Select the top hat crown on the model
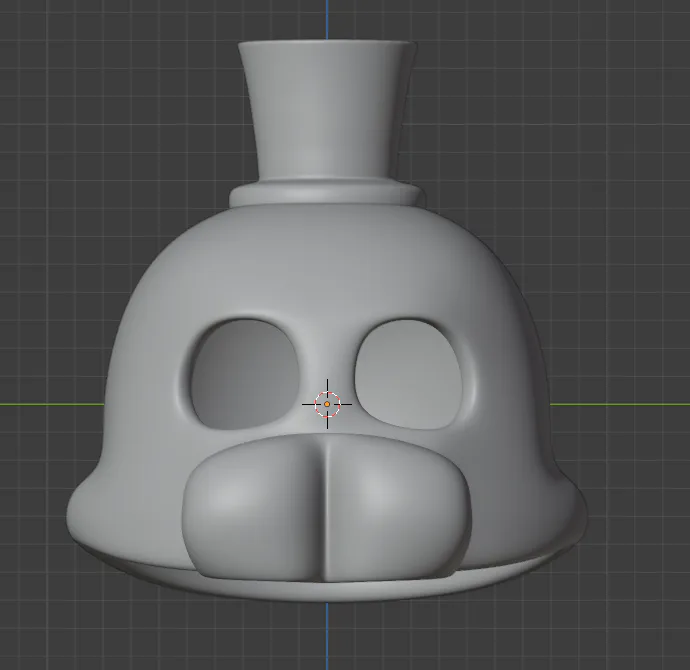Screen dimensions: 690x670 (x=327, y=111)
